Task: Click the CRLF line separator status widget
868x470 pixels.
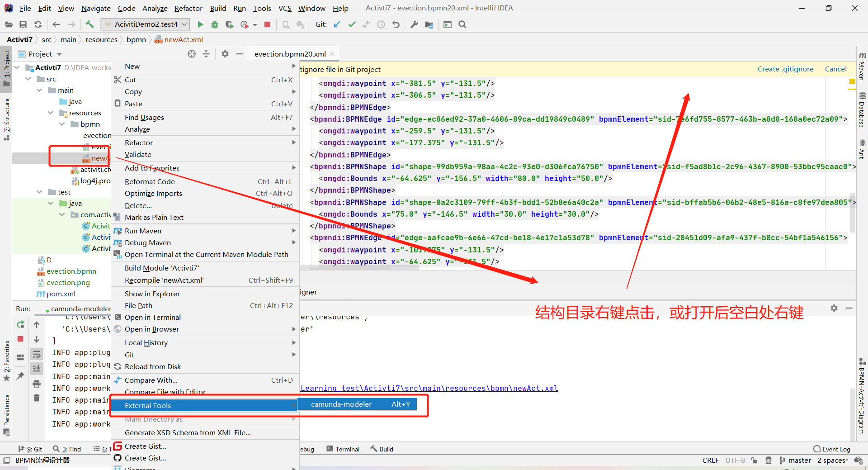Action: [x=710, y=461]
